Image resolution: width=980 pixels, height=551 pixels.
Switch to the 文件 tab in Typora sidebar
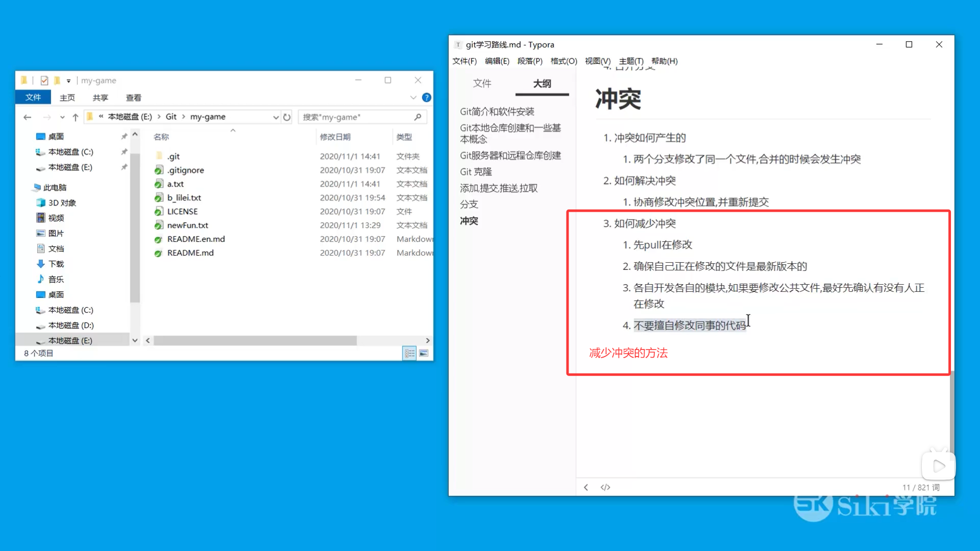click(x=482, y=83)
